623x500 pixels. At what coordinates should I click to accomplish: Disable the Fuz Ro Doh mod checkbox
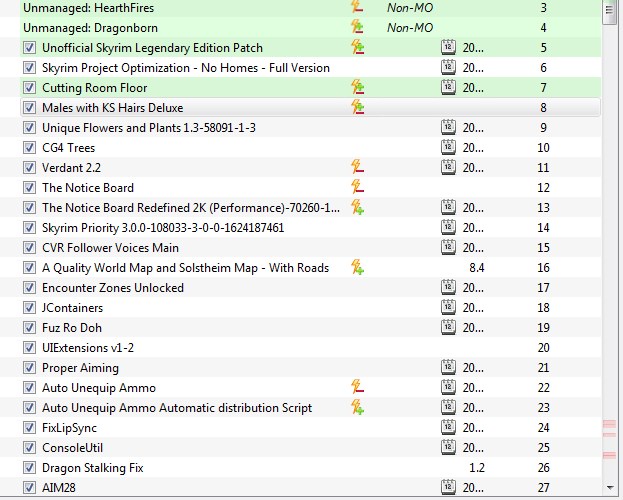pyautogui.click(x=29, y=327)
